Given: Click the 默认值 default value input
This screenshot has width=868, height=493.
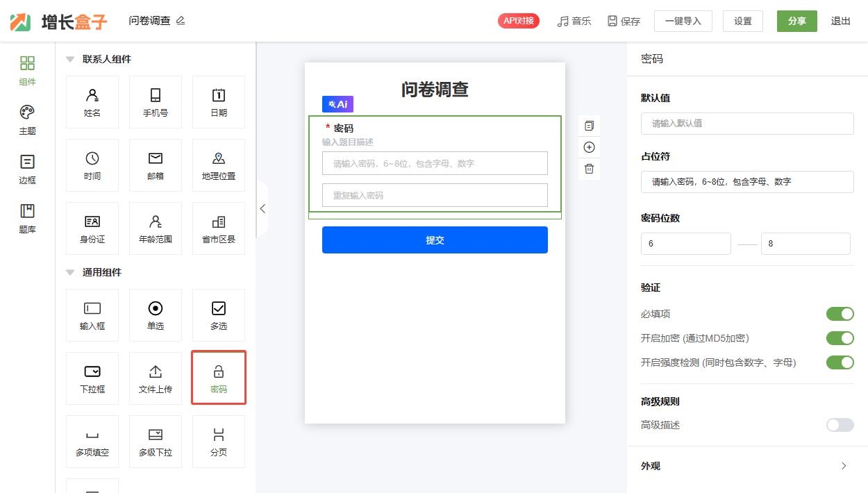Looking at the screenshot, I should (x=747, y=123).
